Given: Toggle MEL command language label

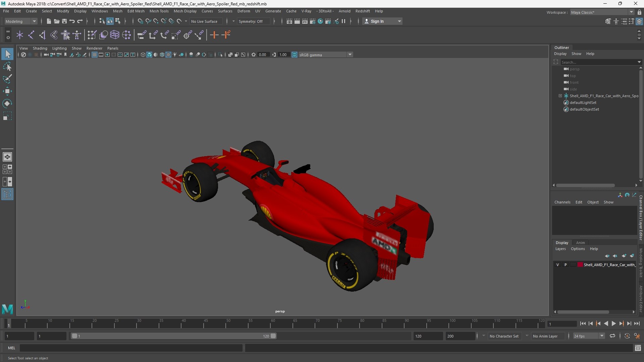Looking at the screenshot, I should point(12,348).
